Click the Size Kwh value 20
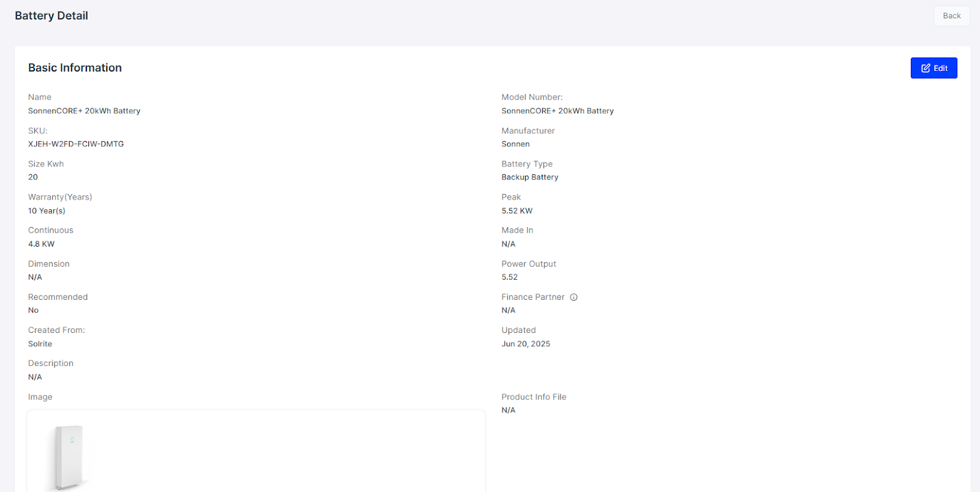 [33, 177]
